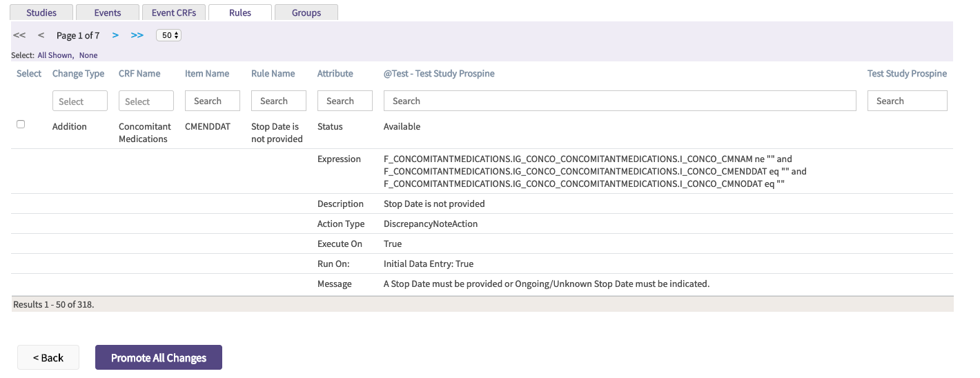The width and height of the screenshot is (980, 378).
Task: Select All Shown link
Action: (55, 55)
